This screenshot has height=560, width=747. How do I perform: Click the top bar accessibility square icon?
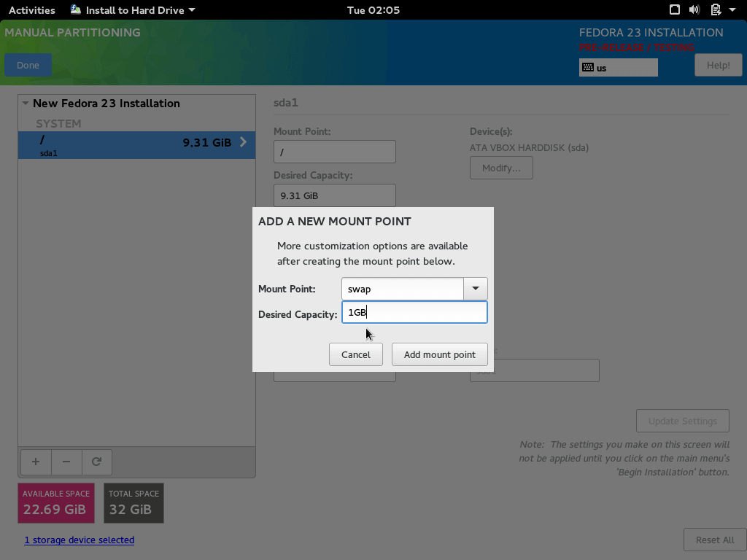(675, 9)
